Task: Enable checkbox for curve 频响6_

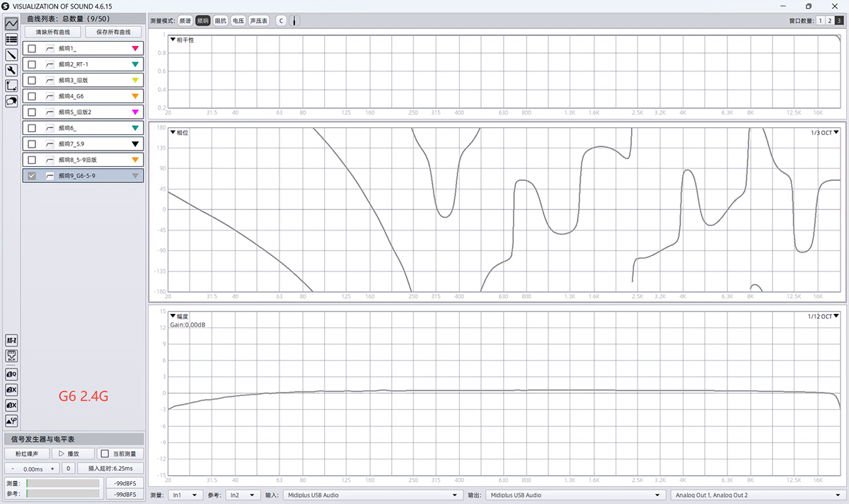Action: point(32,128)
